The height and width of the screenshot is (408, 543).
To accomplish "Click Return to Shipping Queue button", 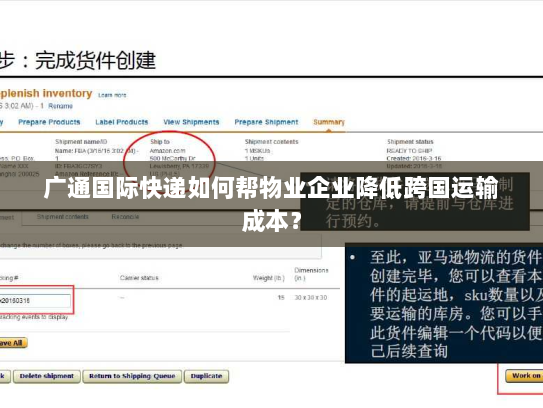I will pos(132,376).
